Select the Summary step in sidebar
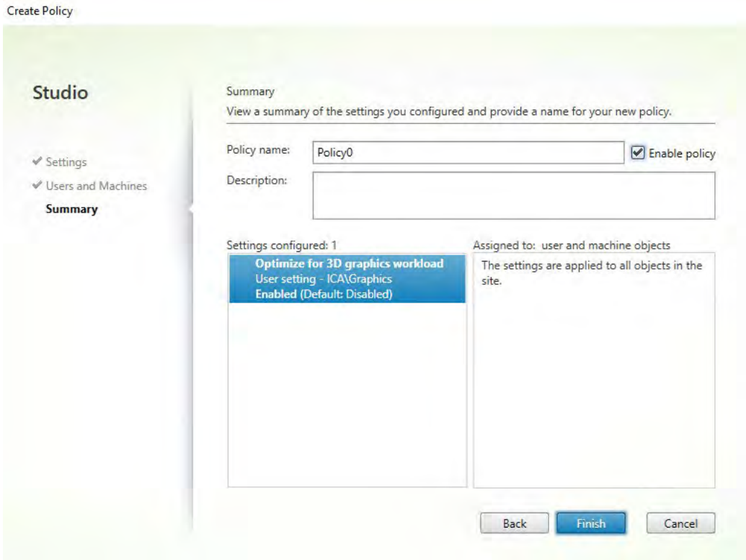Image resolution: width=746 pixels, height=560 pixels. (71, 209)
